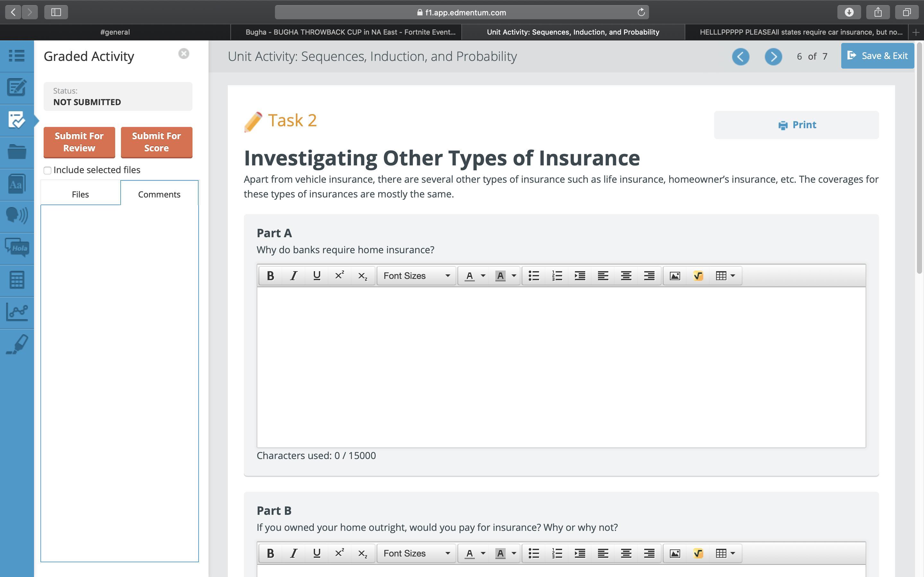Click the Print button

[x=797, y=125]
